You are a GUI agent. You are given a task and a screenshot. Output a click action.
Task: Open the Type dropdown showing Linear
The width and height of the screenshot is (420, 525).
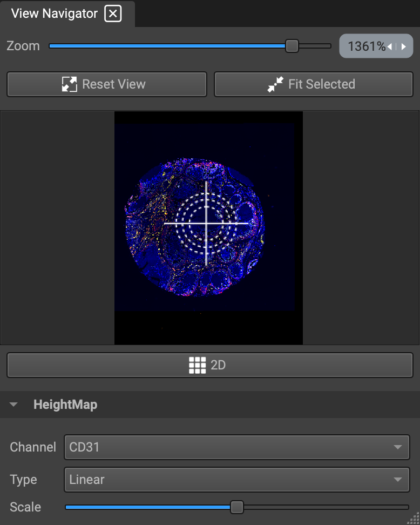(x=236, y=480)
